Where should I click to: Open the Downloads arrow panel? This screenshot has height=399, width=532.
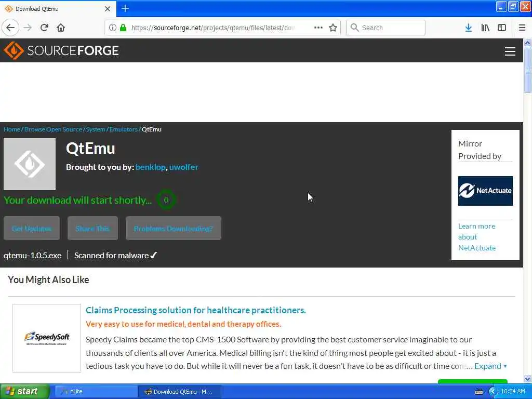469,28
